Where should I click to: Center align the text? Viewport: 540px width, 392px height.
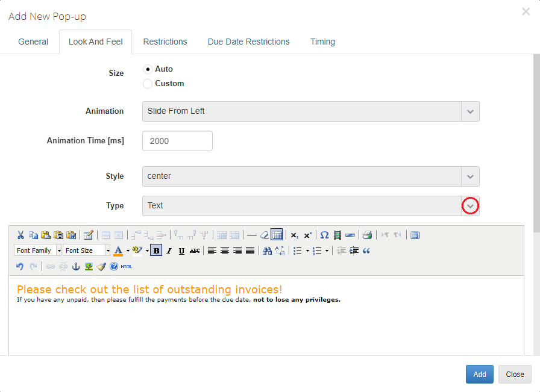pyautogui.click(x=225, y=251)
